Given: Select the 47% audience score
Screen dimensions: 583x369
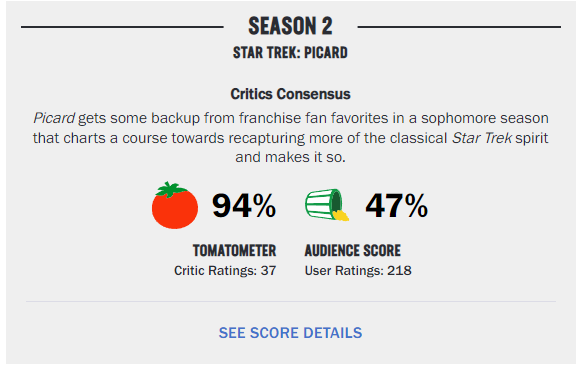Looking at the screenshot, I should tap(397, 205).
